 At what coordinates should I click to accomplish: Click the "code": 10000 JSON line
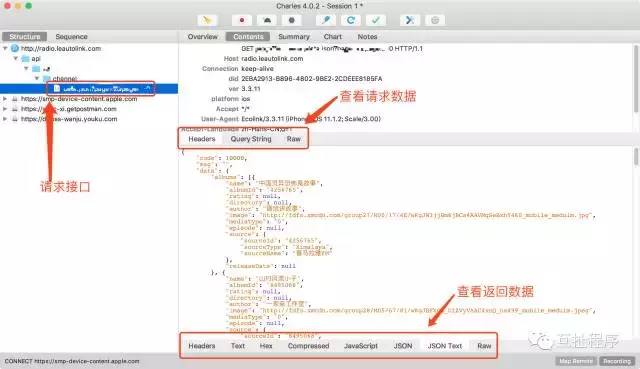[x=222, y=158]
